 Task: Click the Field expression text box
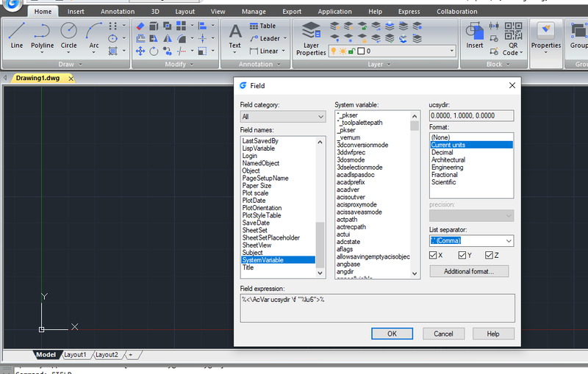[x=377, y=307]
